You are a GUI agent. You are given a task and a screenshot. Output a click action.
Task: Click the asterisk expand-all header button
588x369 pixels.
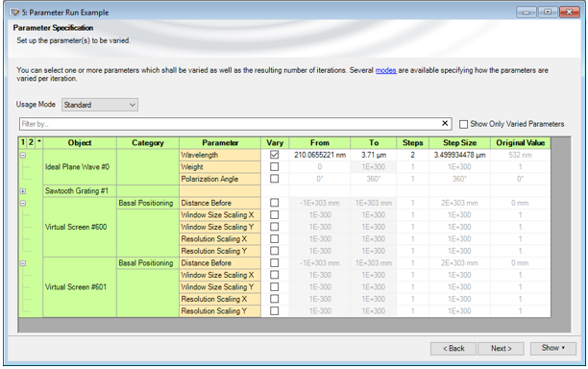(x=39, y=142)
